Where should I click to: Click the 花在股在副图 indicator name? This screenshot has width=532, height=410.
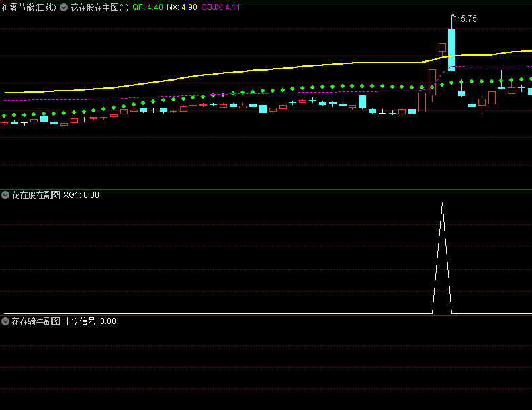(x=36, y=195)
